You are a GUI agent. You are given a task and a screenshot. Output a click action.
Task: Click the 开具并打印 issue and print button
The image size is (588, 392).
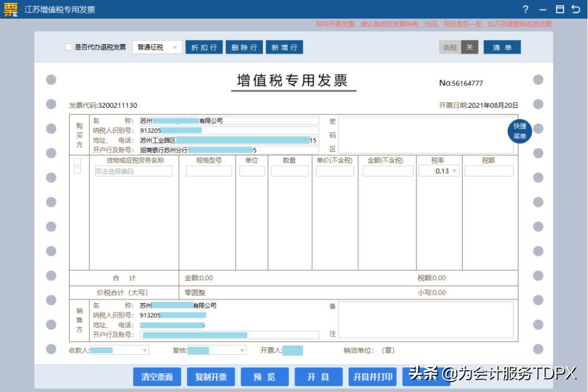pos(373,377)
